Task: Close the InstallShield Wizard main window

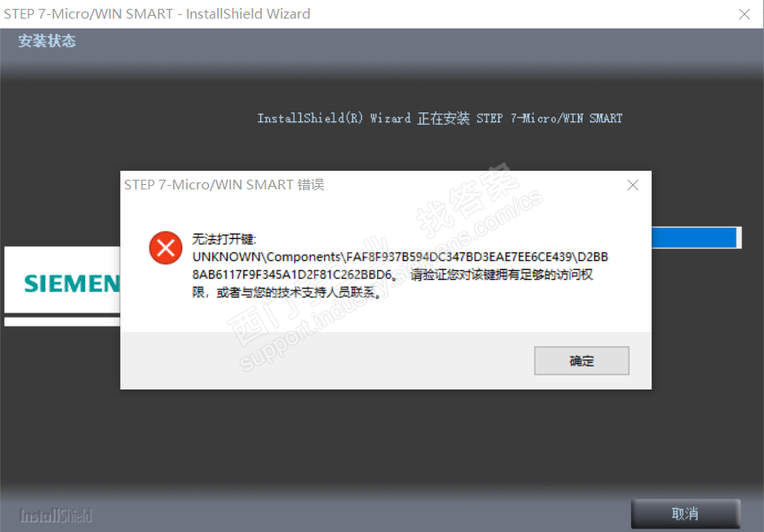Action: point(744,14)
